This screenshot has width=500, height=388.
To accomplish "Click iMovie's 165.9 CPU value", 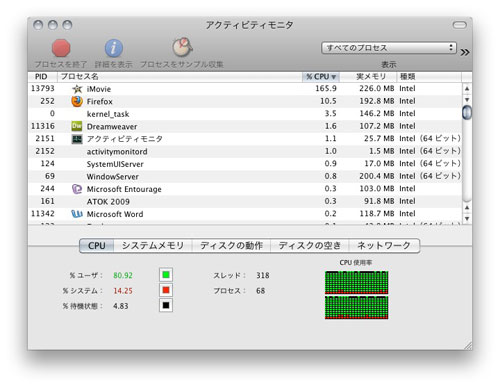I will tap(326, 89).
